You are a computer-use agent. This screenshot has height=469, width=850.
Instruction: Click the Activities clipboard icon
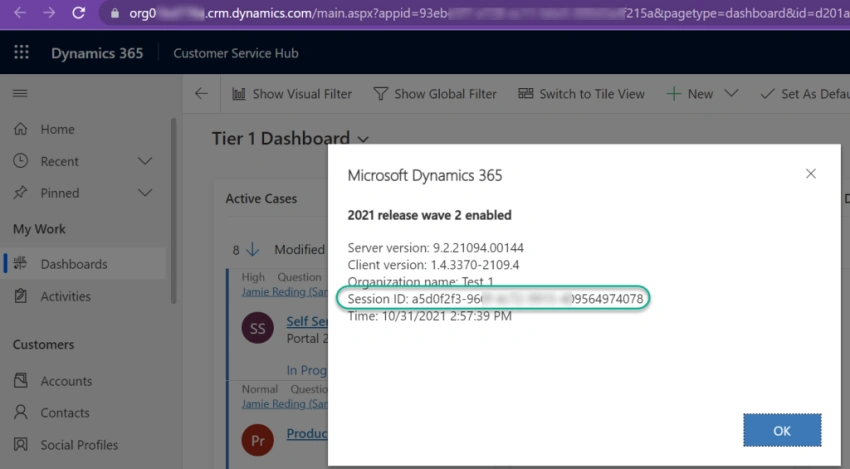pos(21,296)
